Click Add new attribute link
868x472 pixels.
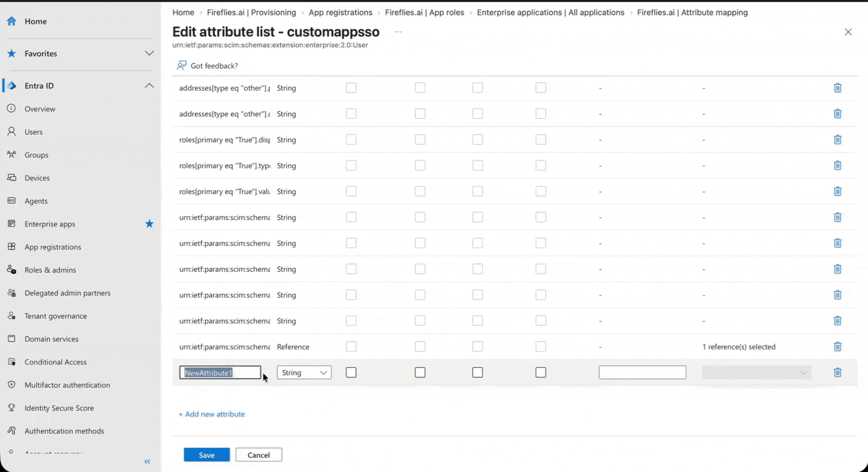coord(212,414)
